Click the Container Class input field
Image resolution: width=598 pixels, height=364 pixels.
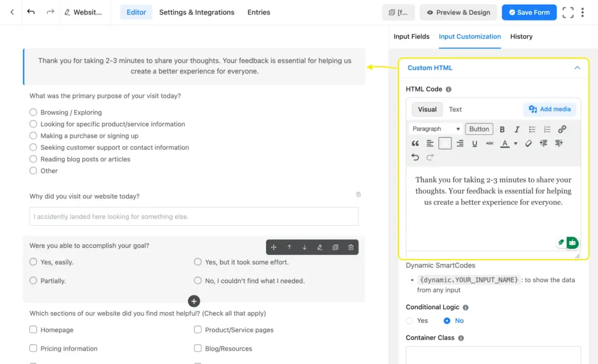[492, 356]
